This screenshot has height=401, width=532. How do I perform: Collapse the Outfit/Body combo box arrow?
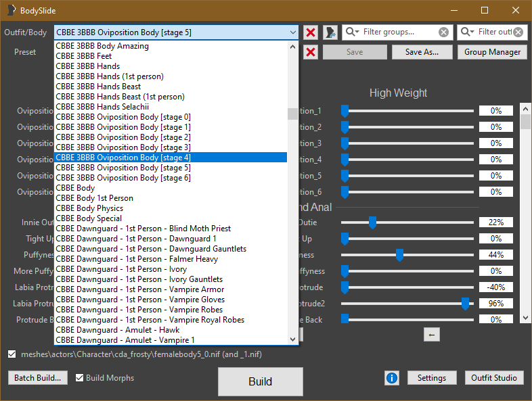coord(292,32)
